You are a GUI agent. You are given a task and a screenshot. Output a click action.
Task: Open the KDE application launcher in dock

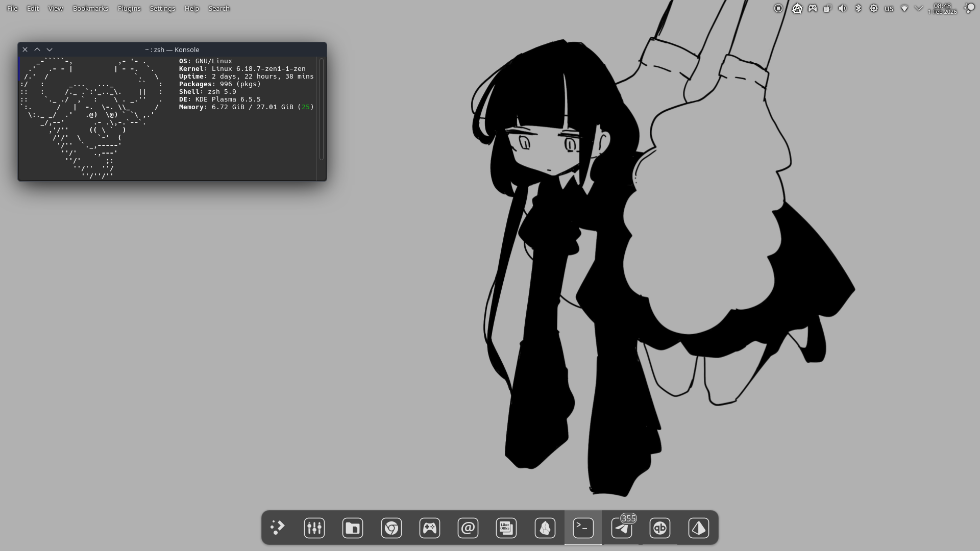click(277, 528)
